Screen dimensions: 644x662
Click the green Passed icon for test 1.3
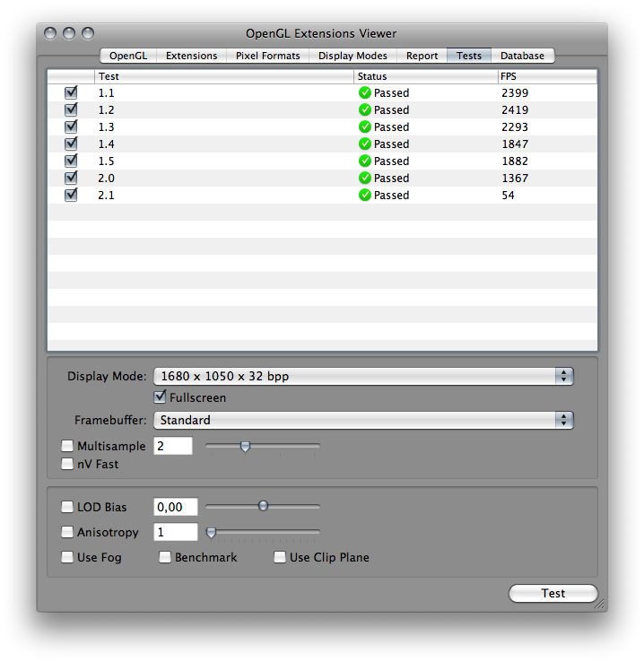[x=365, y=126]
